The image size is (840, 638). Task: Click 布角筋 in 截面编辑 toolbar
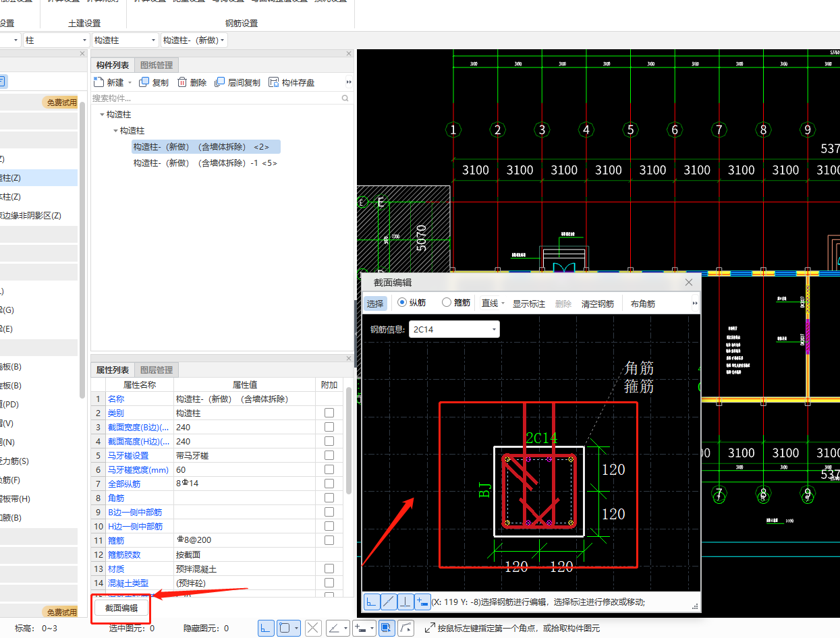pos(642,303)
